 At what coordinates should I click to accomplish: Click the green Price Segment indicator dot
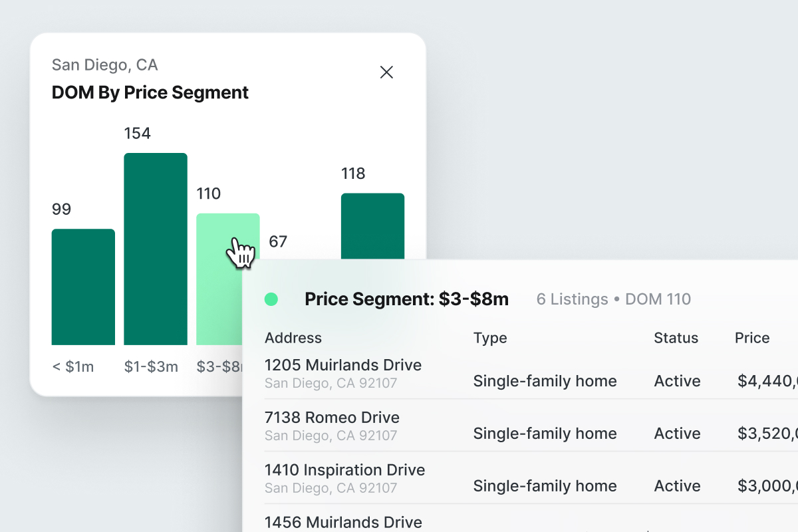271,299
